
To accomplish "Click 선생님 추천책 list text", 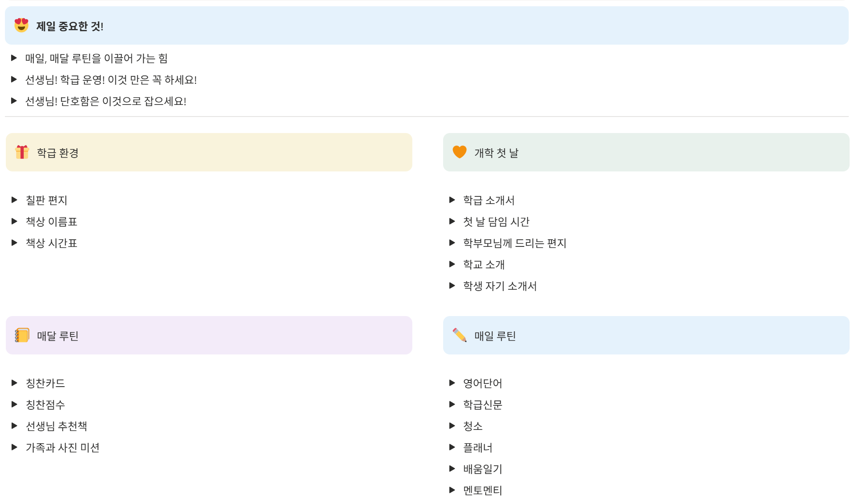I will pos(56,426).
